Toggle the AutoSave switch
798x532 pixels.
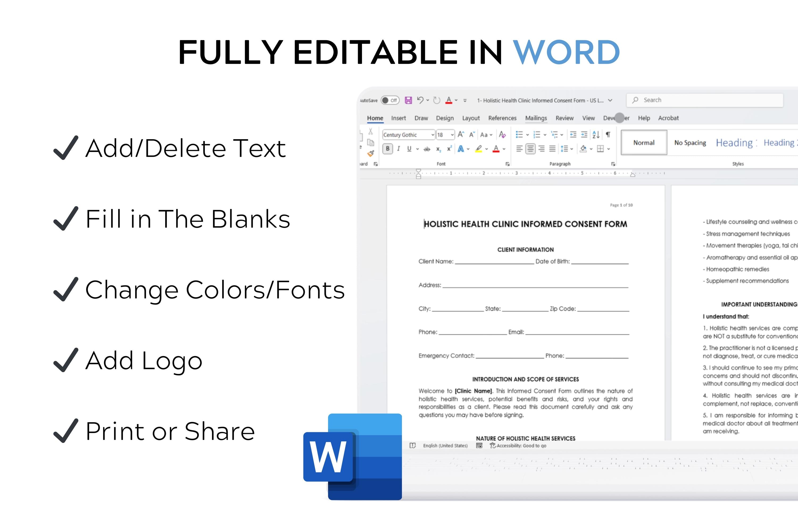click(390, 100)
